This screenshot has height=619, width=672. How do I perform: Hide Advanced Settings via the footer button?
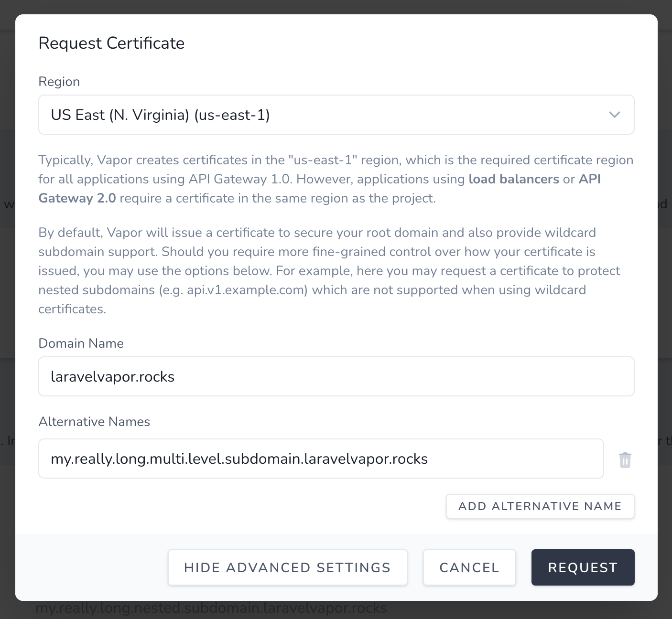tap(287, 567)
